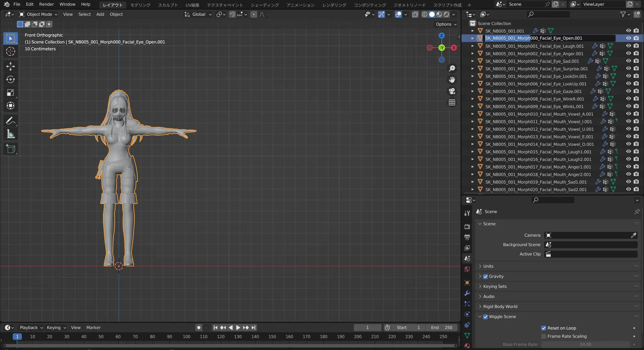Click the View menu in the timeline
The width and height of the screenshot is (644, 350).
76,328
